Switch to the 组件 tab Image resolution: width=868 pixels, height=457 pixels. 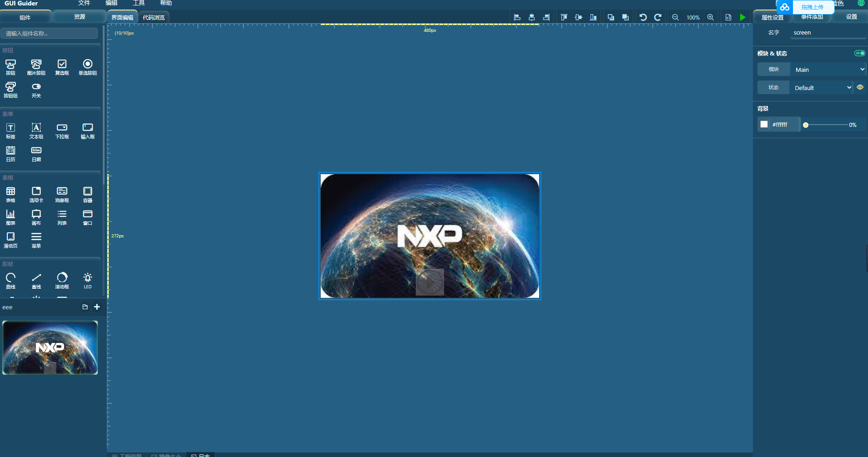[25, 17]
